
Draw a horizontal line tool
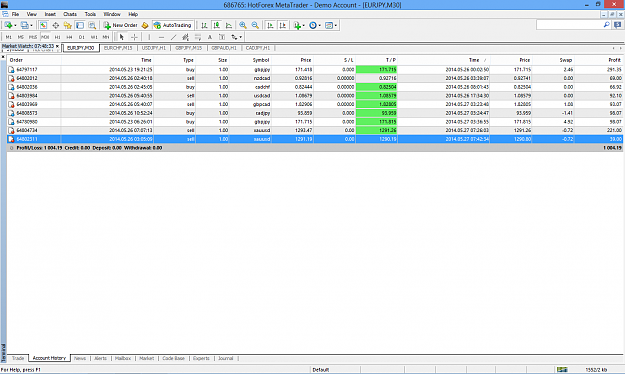[x=161, y=37]
